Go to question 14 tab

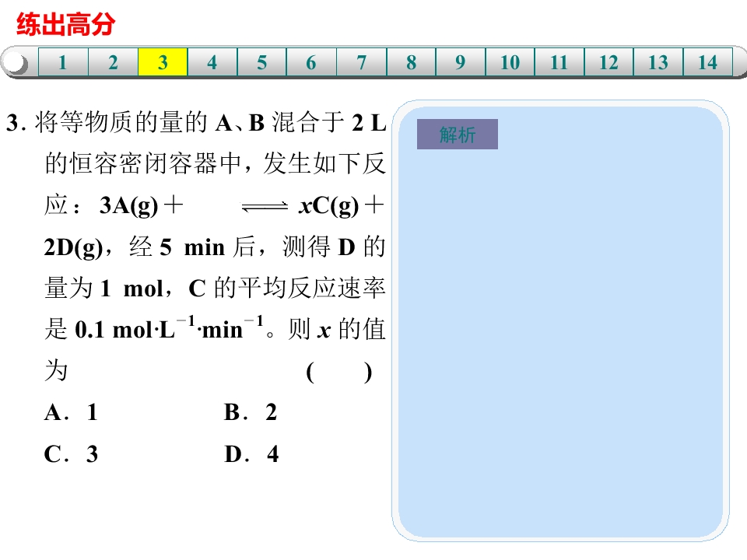[708, 62]
